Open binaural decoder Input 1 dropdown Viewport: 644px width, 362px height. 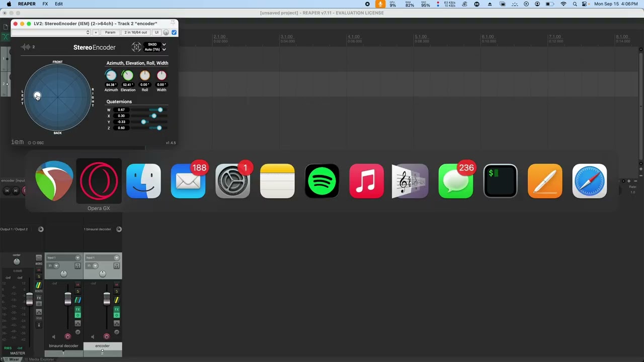pyautogui.click(x=63, y=258)
